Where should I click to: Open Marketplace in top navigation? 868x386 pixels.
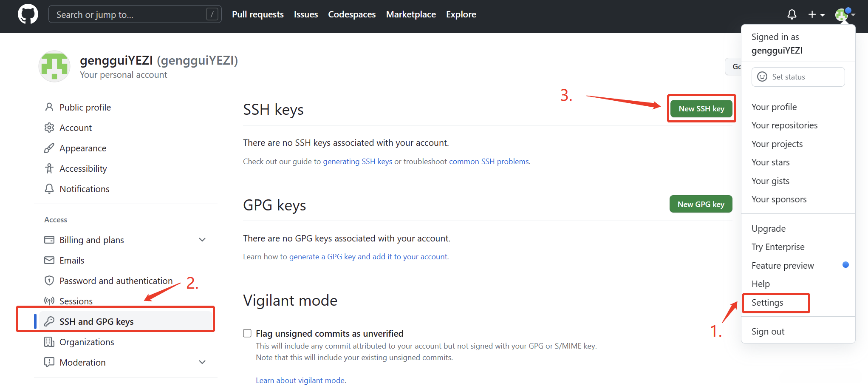point(411,14)
